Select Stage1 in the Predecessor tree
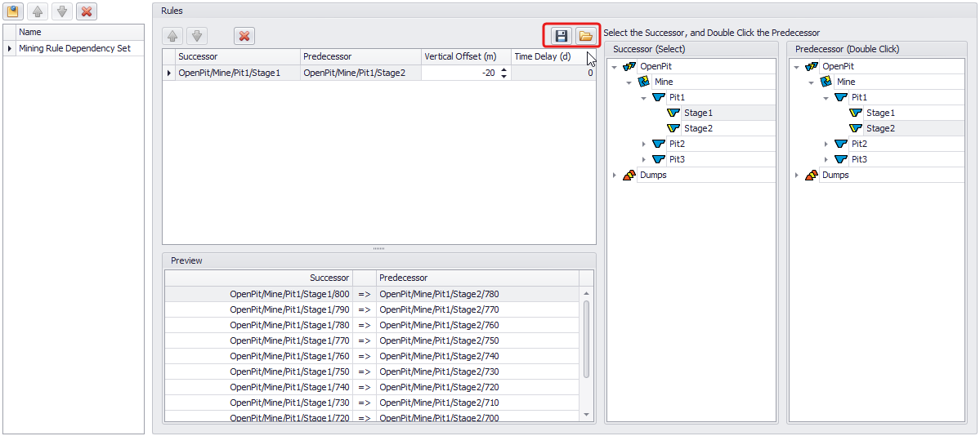Screen dimensions: 980x436 point(880,113)
